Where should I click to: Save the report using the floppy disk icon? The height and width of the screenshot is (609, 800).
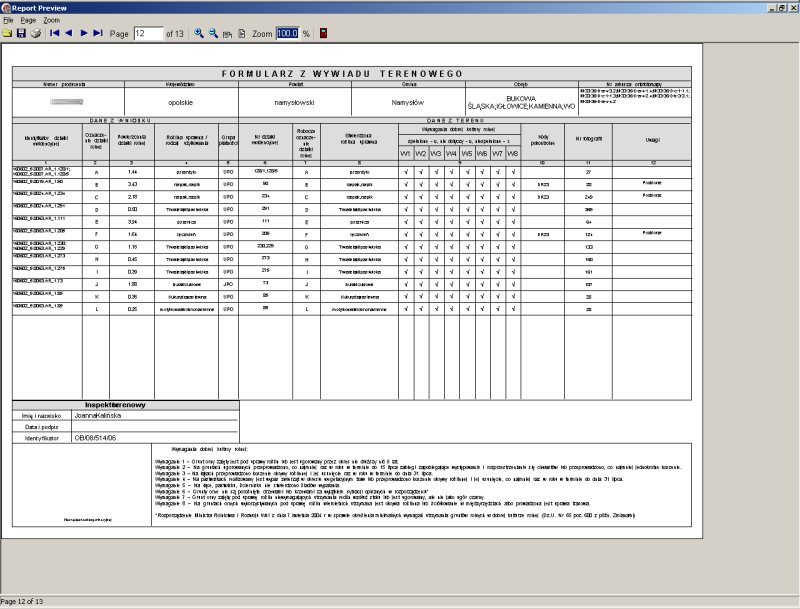[x=21, y=34]
